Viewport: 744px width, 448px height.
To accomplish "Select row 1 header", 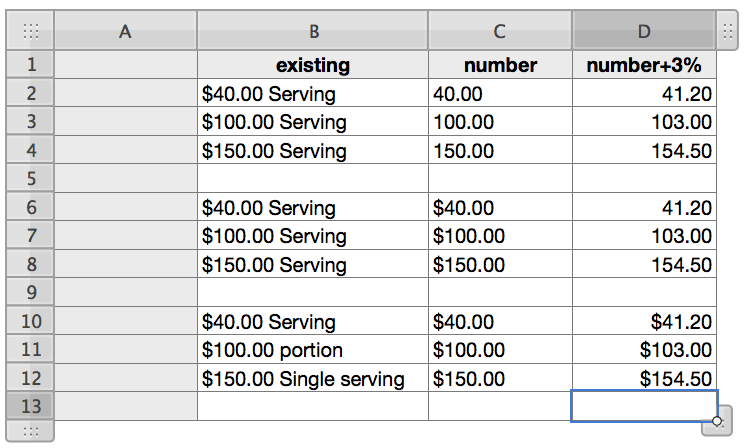I will click(30, 65).
